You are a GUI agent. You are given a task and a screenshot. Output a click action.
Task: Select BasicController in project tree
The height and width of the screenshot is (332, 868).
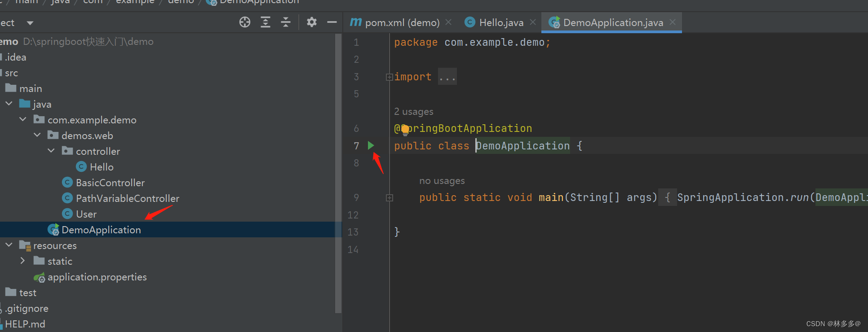[110, 183]
